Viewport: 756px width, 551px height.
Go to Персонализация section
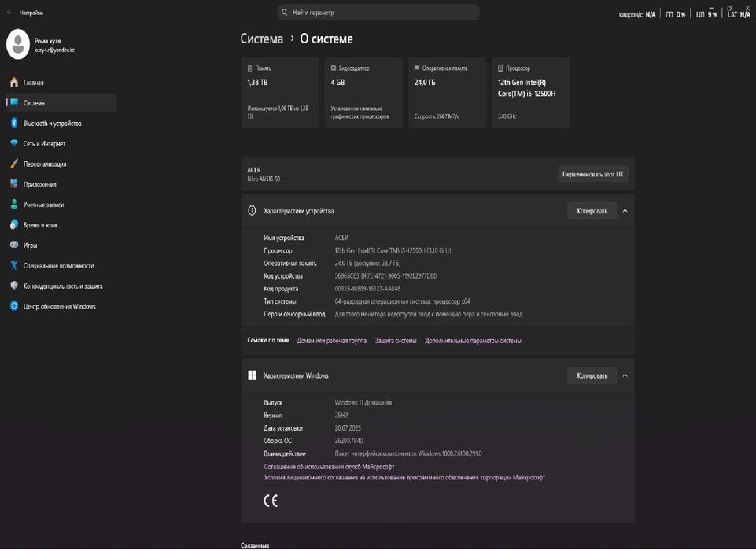pos(61,164)
